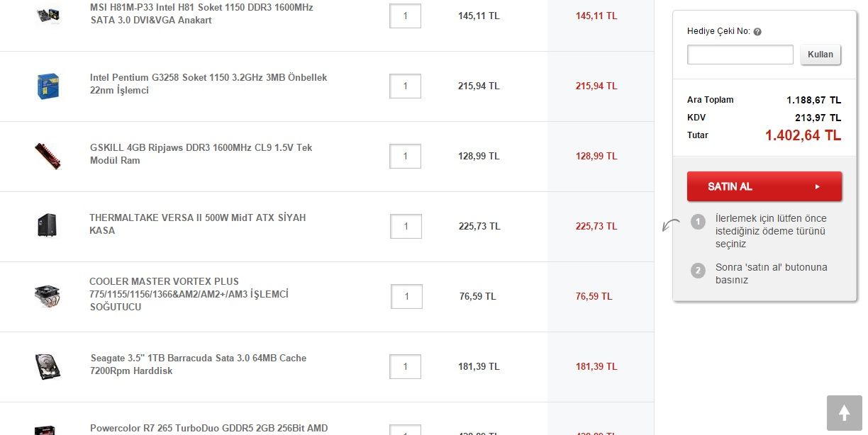The width and height of the screenshot is (868, 435).
Task: Open the THERMALTAKE VERSA II KASA link
Action: point(197,224)
